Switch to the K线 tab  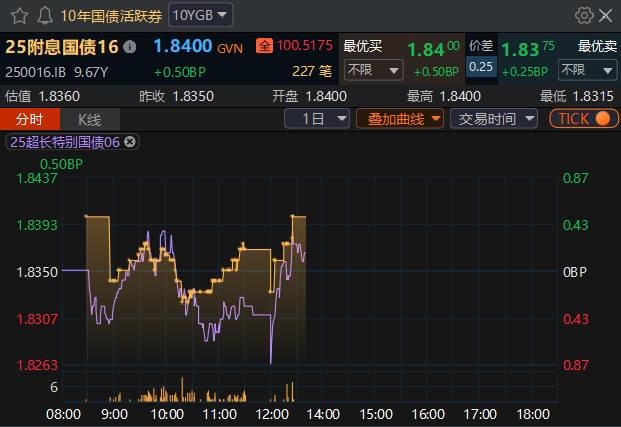pyautogui.click(x=90, y=119)
